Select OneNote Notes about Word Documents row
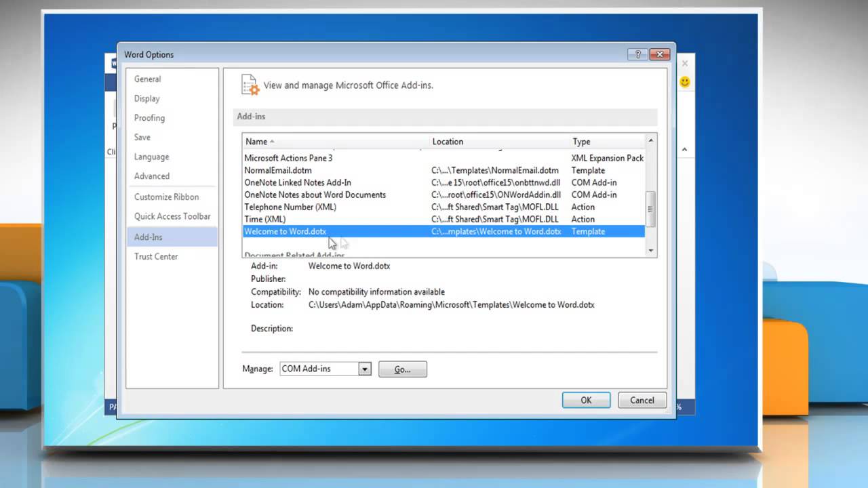Screen dimensions: 868x488 (x=443, y=195)
